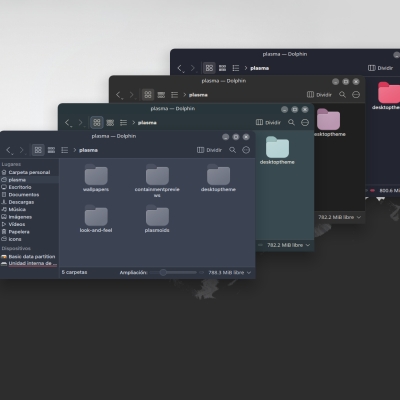Switch dark gray window to icons view
This screenshot has height=400, width=400.
click(148, 95)
